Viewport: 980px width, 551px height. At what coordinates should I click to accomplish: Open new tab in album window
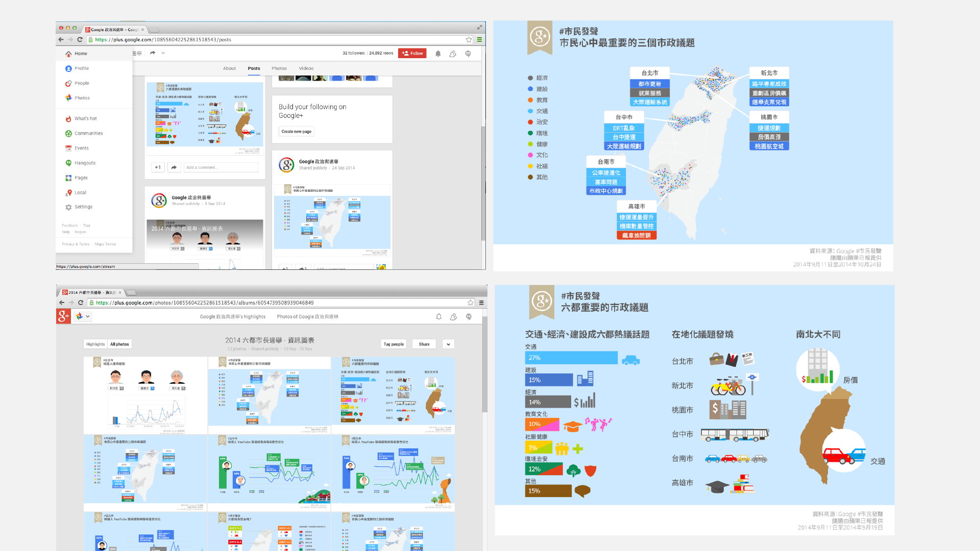[x=131, y=292]
